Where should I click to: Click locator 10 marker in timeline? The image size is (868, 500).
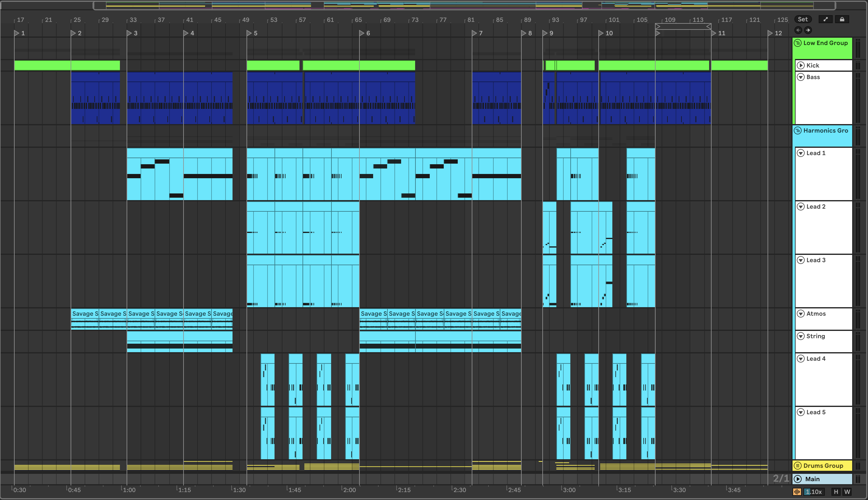(x=601, y=33)
